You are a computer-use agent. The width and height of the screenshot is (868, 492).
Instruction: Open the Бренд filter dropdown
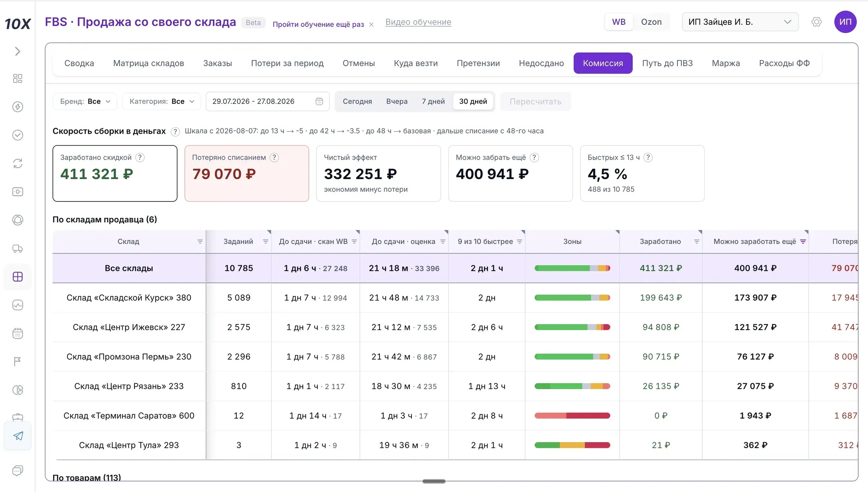point(84,101)
